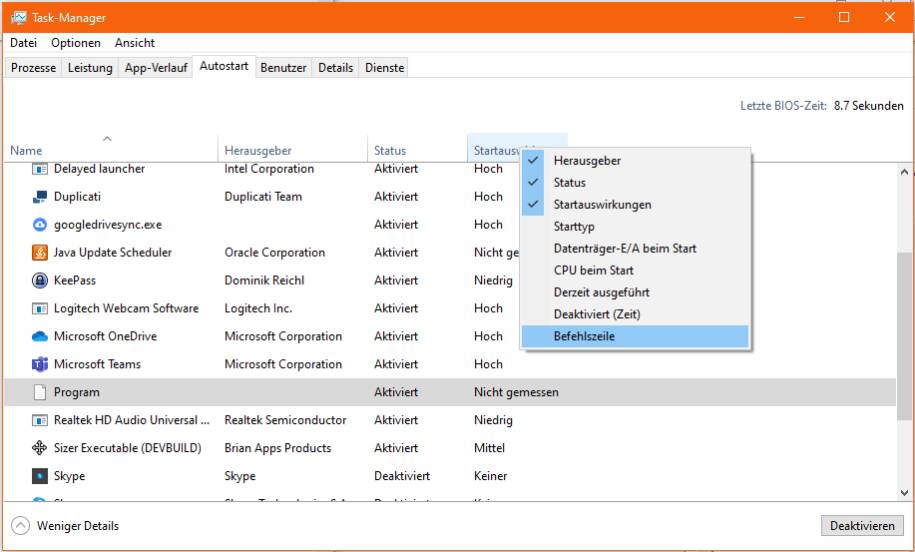This screenshot has height=552, width=915.
Task: Click the Skype app icon
Action: click(39, 476)
